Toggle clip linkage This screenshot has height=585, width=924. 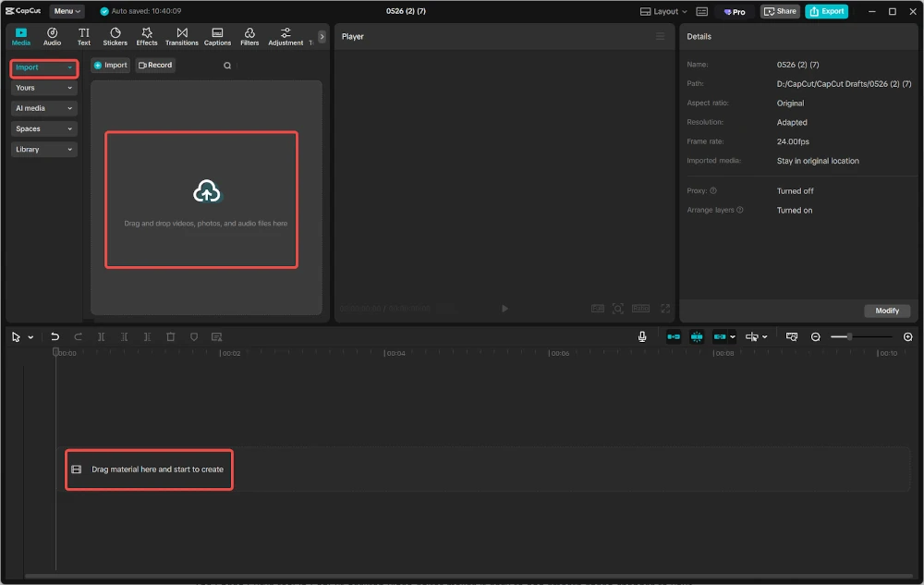tap(720, 337)
